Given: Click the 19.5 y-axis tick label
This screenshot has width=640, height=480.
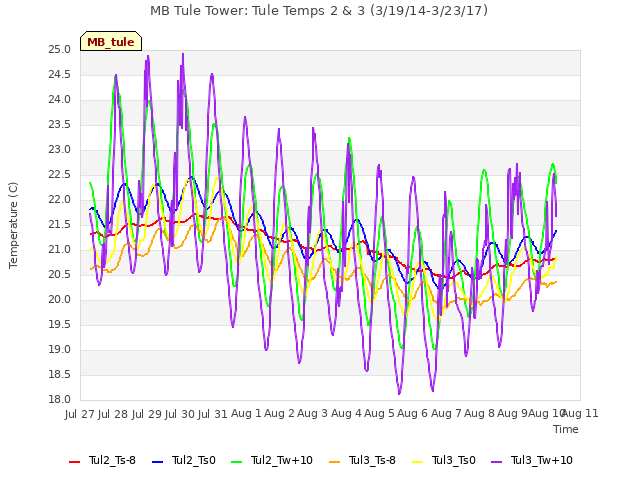Looking at the screenshot, I should [60, 324].
